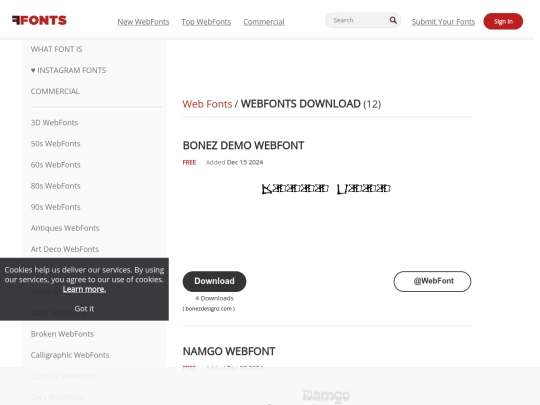Open NAMGO WEBFONT title
The height and width of the screenshot is (405, 540).
tap(229, 351)
